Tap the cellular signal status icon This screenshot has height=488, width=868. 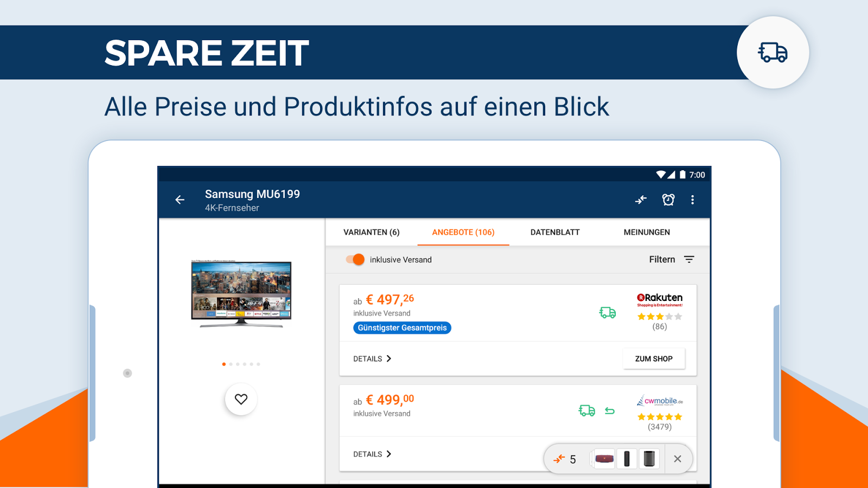(x=672, y=175)
